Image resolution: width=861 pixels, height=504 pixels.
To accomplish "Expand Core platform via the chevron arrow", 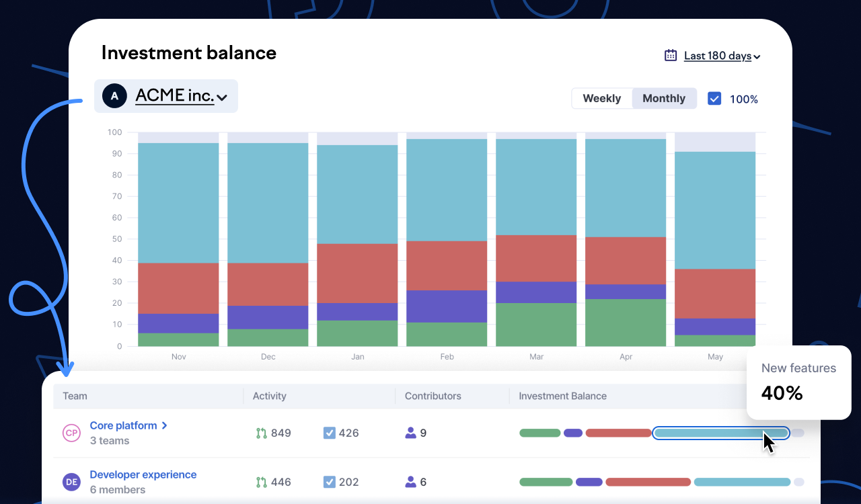I will [x=165, y=425].
